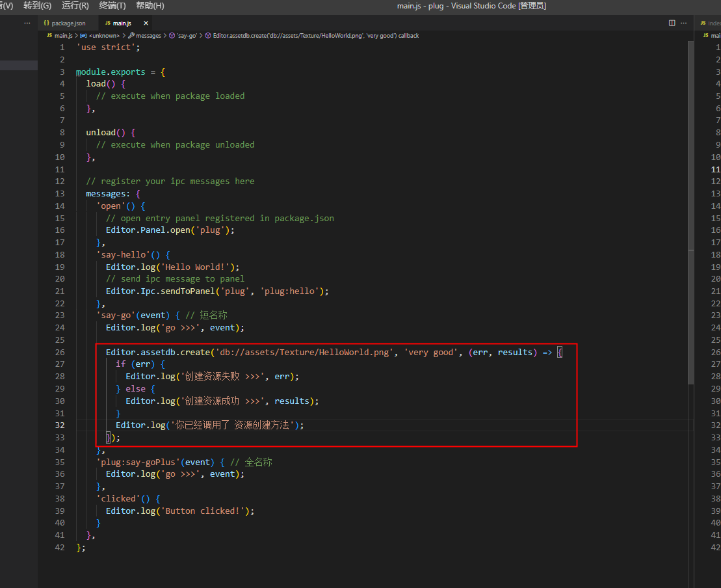Click the 'open' handler name on line 14
The width and height of the screenshot is (721, 588).
(x=111, y=206)
